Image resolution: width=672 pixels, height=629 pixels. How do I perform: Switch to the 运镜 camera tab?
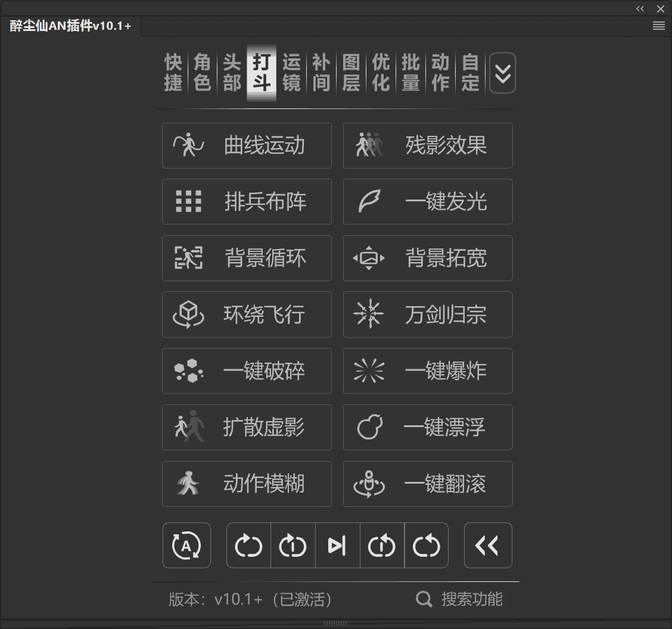point(291,73)
